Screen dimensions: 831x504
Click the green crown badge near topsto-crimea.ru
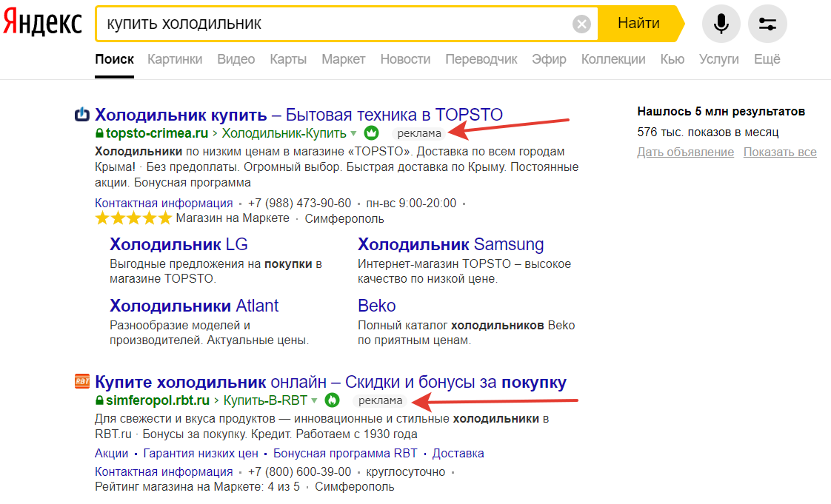click(372, 133)
